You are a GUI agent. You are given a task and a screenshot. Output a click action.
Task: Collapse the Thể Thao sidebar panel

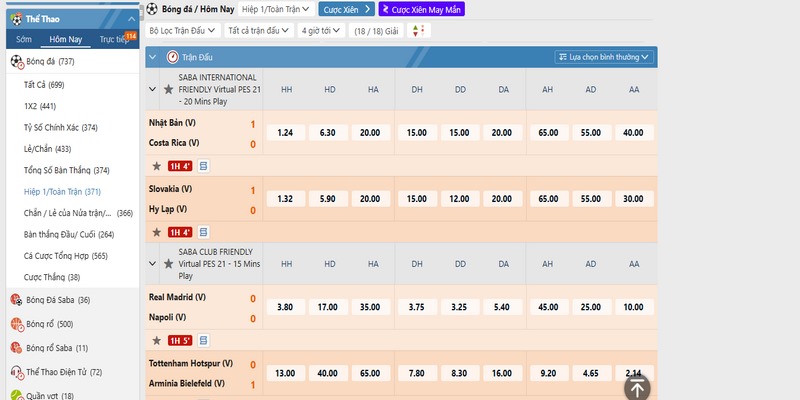point(132,17)
